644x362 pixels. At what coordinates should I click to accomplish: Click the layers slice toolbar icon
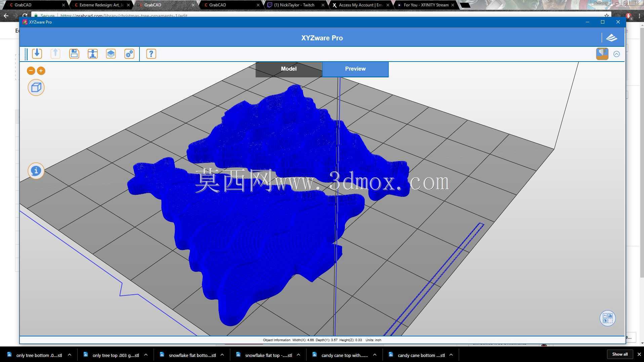click(x=111, y=54)
